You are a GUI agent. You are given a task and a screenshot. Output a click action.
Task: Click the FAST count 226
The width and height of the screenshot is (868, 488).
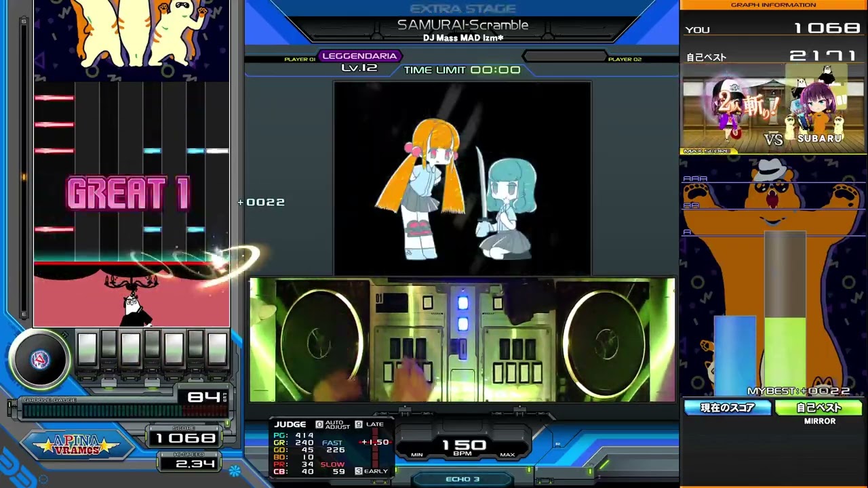click(336, 450)
